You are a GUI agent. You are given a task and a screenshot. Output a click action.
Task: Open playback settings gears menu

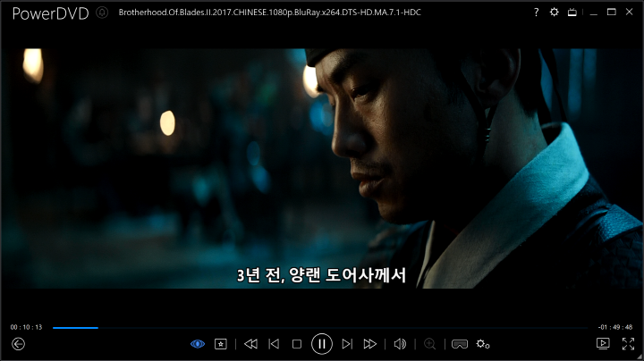483,344
